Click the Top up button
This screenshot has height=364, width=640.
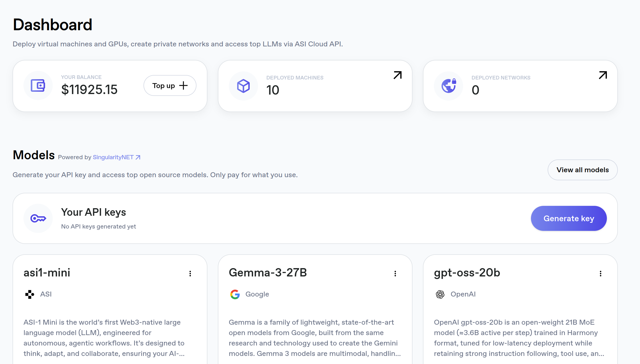pyautogui.click(x=170, y=85)
